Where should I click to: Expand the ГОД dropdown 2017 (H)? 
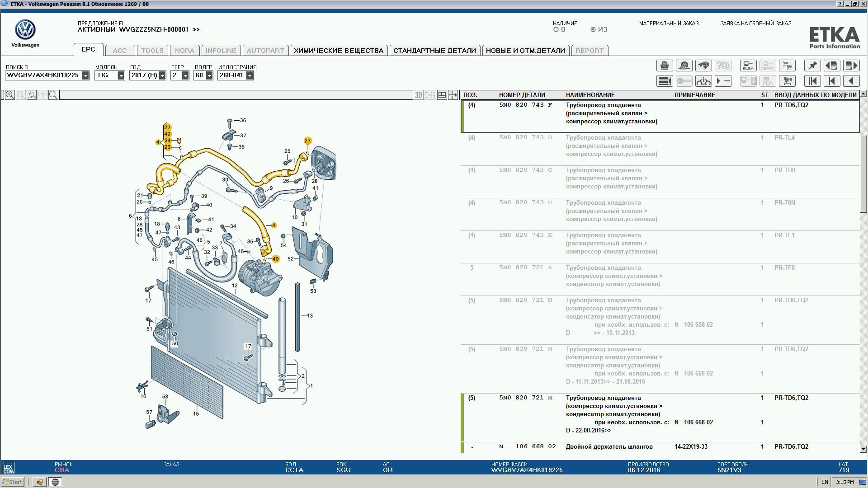click(162, 75)
